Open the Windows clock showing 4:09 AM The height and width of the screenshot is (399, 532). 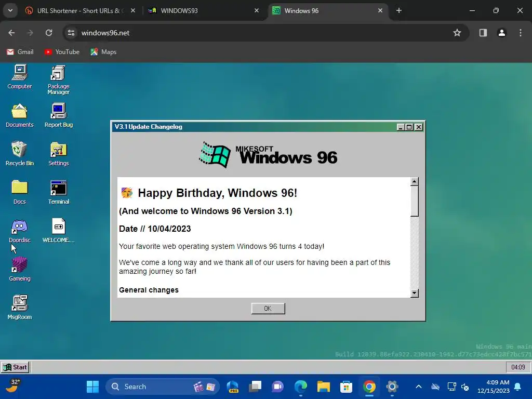pos(494,387)
